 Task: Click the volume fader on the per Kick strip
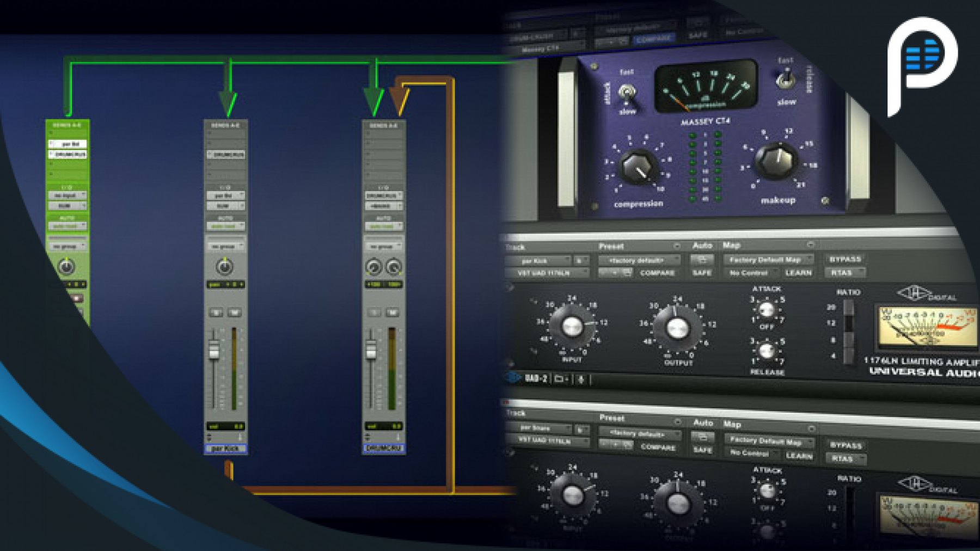click(x=214, y=350)
